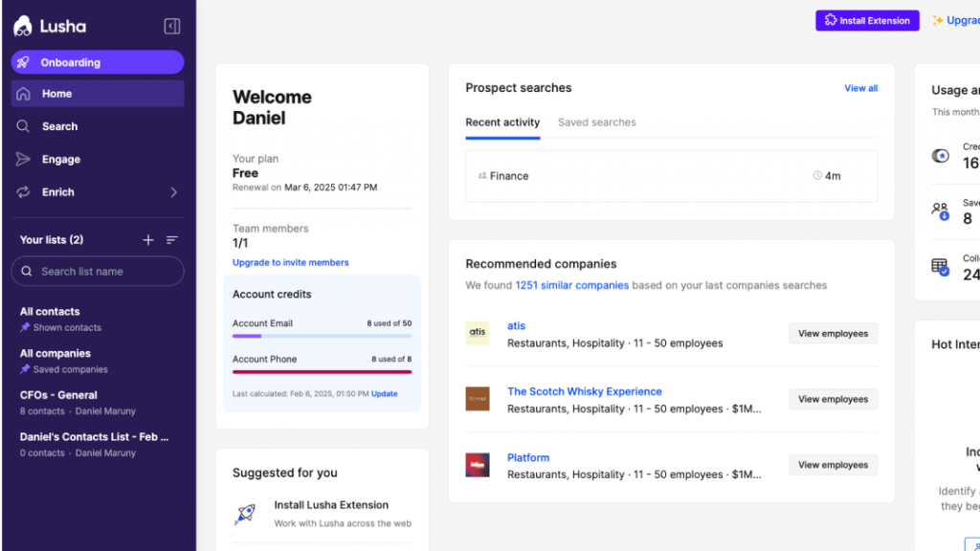This screenshot has width=980, height=551.
Task: Click the table checkmark icon in usage panel
Action: pos(940,267)
